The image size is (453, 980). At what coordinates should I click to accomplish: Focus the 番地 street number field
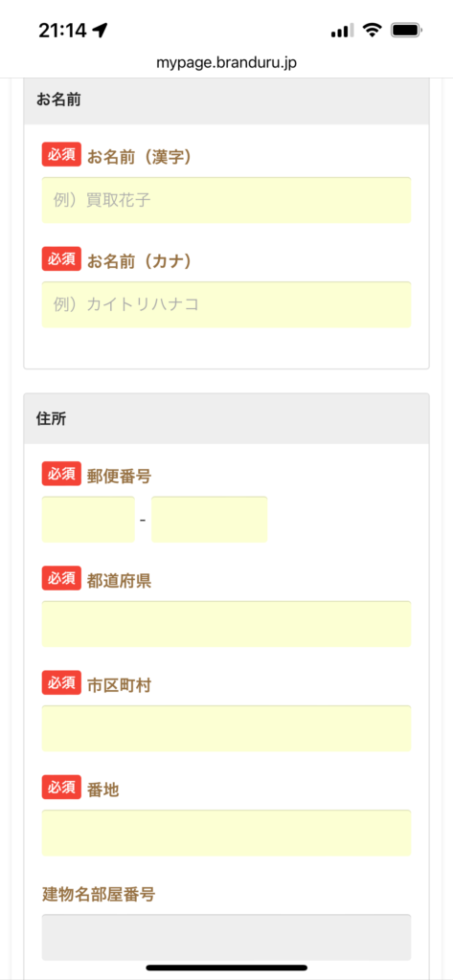226,833
